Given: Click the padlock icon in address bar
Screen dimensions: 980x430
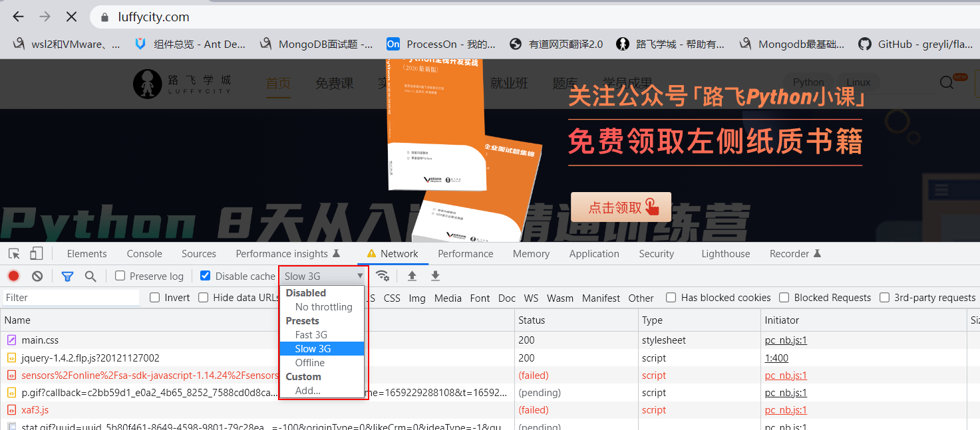Looking at the screenshot, I should click(x=104, y=17).
